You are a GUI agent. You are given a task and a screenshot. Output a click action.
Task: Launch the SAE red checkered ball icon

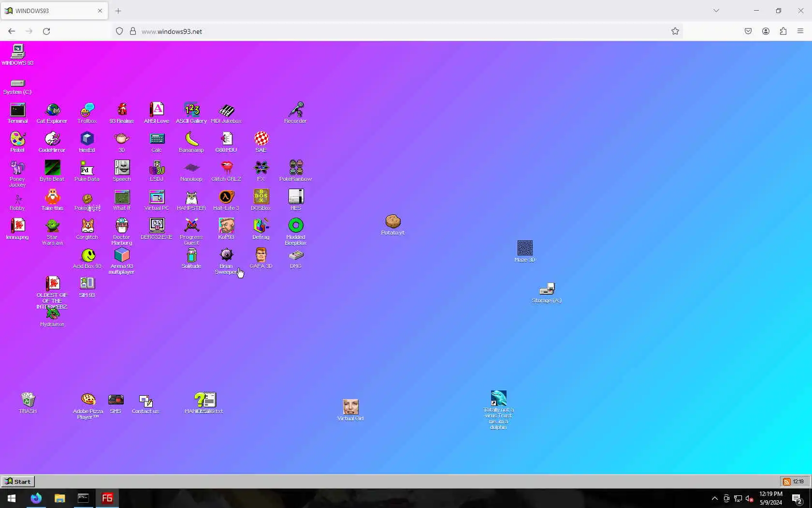click(261, 142)
